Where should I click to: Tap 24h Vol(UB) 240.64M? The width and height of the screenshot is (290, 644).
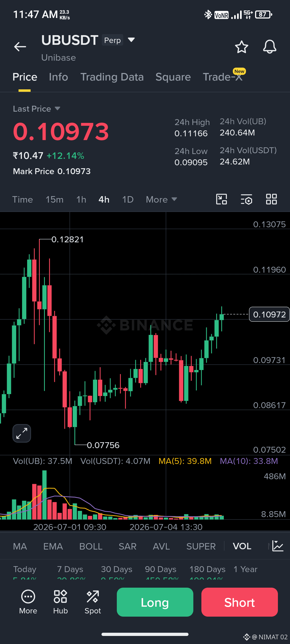tap(237, 133)
